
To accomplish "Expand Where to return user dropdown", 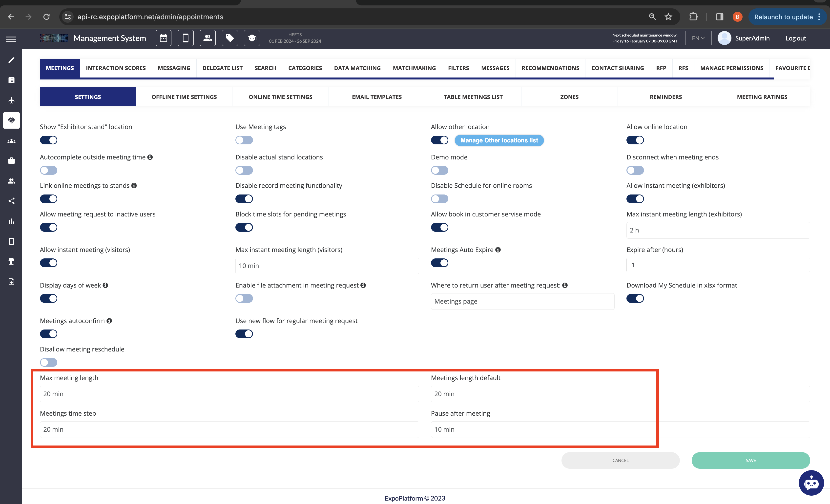I will [x=522, y=301].
